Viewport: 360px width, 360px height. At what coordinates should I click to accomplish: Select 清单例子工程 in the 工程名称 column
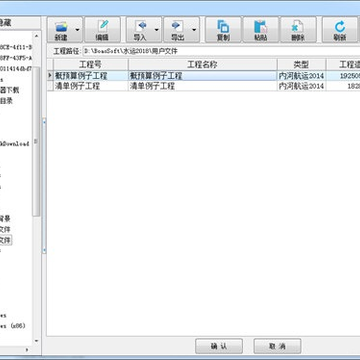203,86
